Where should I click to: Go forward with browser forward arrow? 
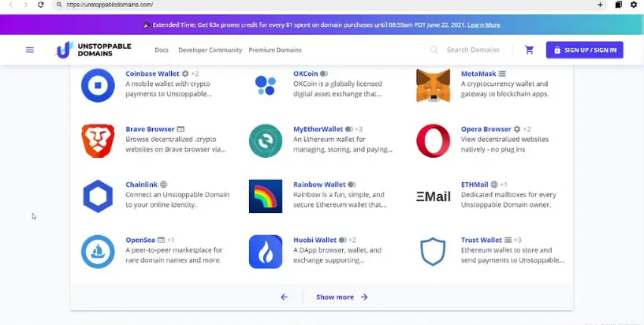(x=25, y=5)
